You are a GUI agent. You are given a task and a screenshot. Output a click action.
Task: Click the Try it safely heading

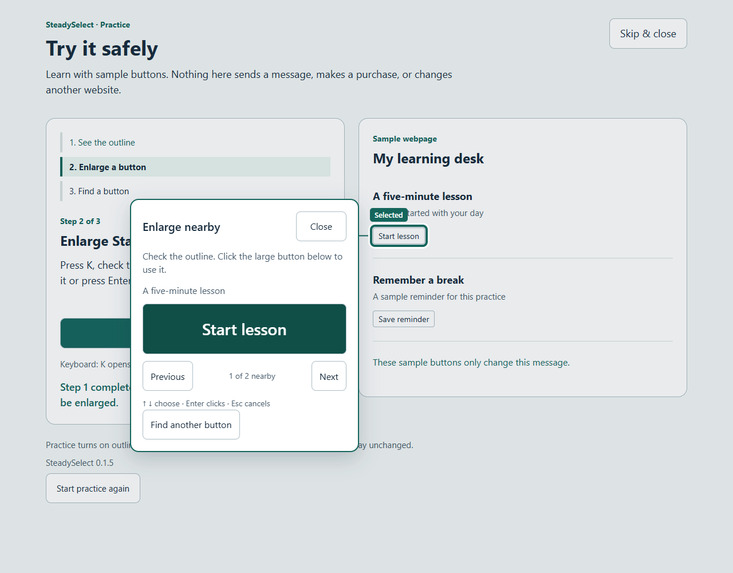tap(102, 49)
